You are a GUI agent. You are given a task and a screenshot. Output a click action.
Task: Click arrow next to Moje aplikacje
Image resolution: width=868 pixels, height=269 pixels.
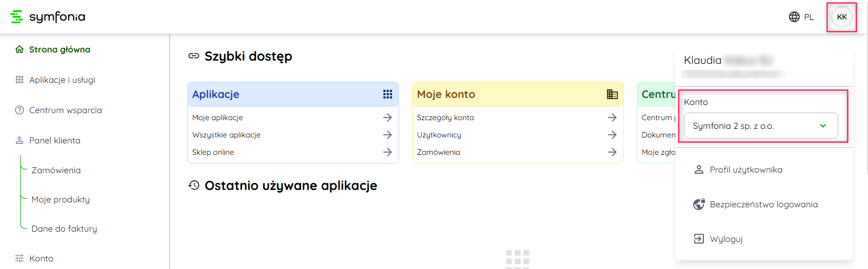point(388,117)
